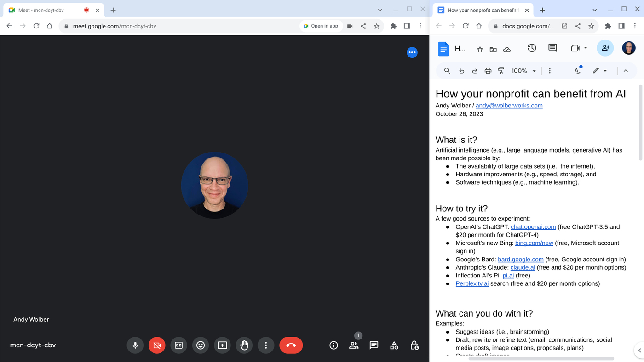Open the Docs toolbar overflow menu
The height and width of the screenshot is (362, 644).
coord(550,71)
